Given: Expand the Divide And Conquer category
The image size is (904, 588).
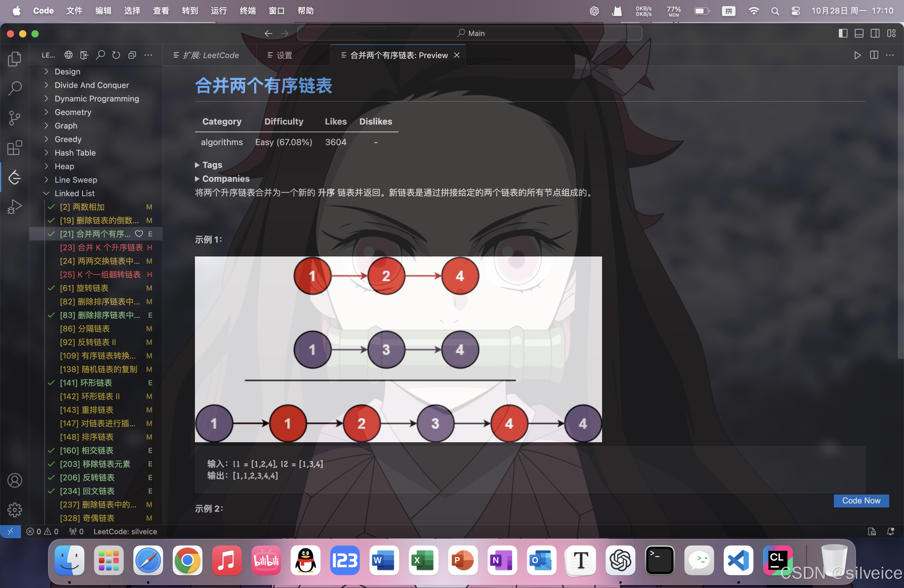Looking at the screenshot, I should pos(46,85).
